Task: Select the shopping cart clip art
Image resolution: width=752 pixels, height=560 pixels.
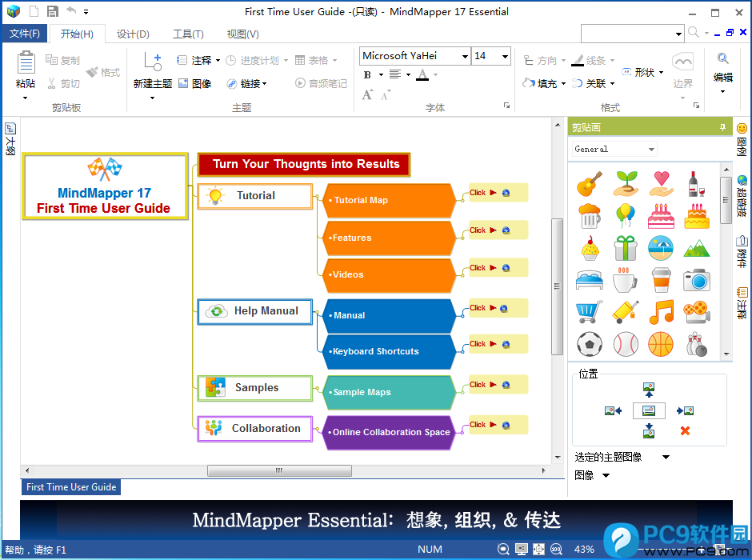Action: (590, 312)
